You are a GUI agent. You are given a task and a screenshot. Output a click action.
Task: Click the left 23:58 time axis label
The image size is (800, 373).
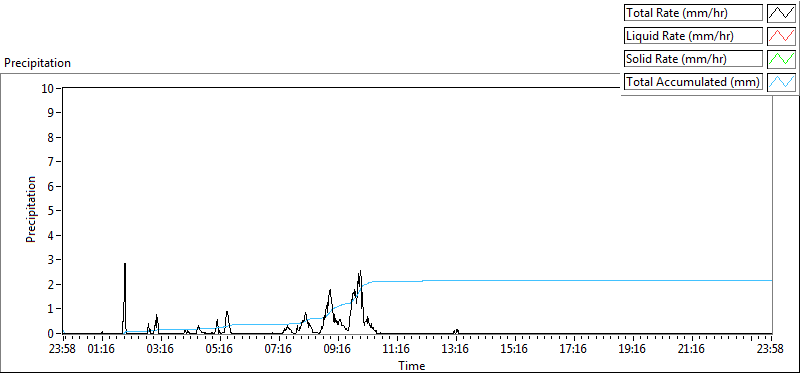(62, 350)
